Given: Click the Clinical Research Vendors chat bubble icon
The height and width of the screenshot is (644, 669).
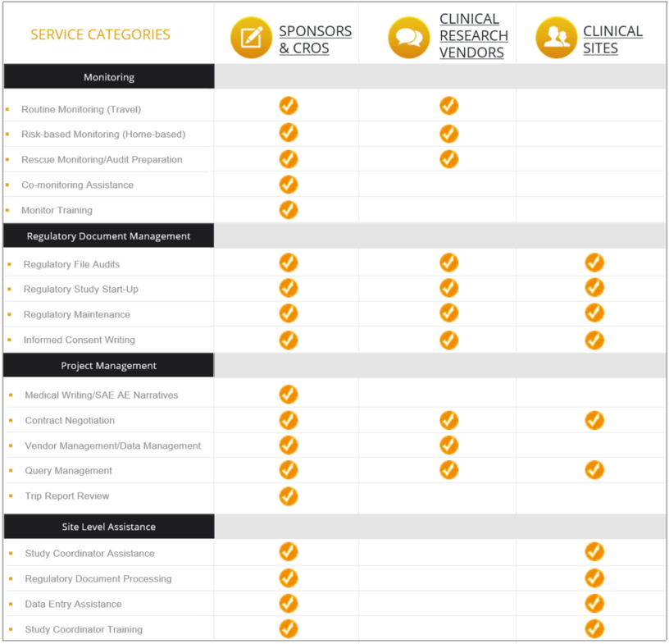Looking at the screenshot, I should click(x=409, y=38).
